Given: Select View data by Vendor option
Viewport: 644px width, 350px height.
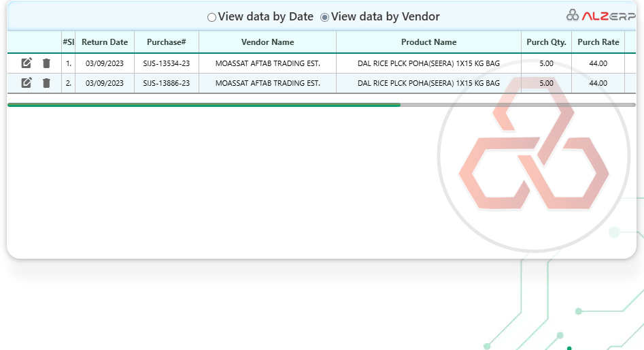Looking at the screenshot, I should [324, 17].
